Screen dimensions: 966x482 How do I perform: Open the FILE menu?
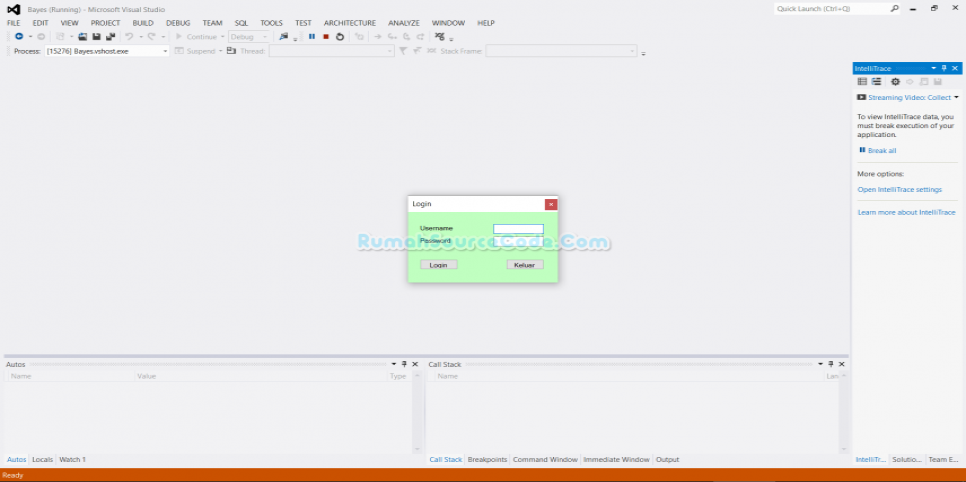[x=14, y=23]
